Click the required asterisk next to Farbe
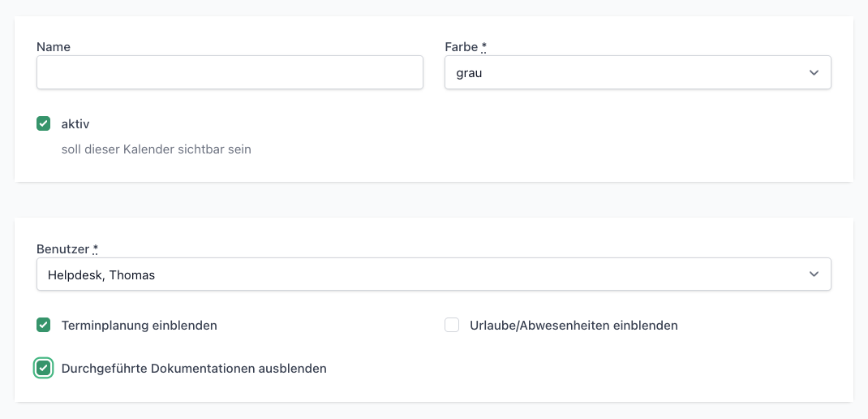Image resolution: width=868 pixels, height=419 pixels. (483, 47)
